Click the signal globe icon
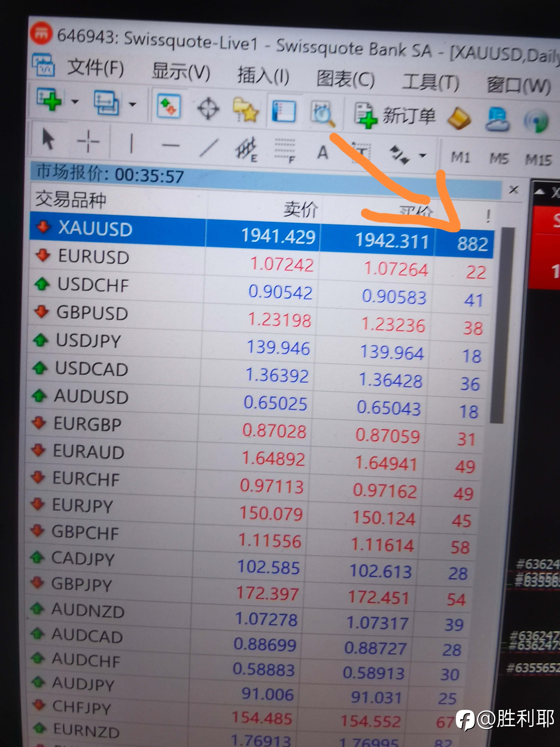The width and height of the screenshot is (560, 747). click(x=536, y=121)
